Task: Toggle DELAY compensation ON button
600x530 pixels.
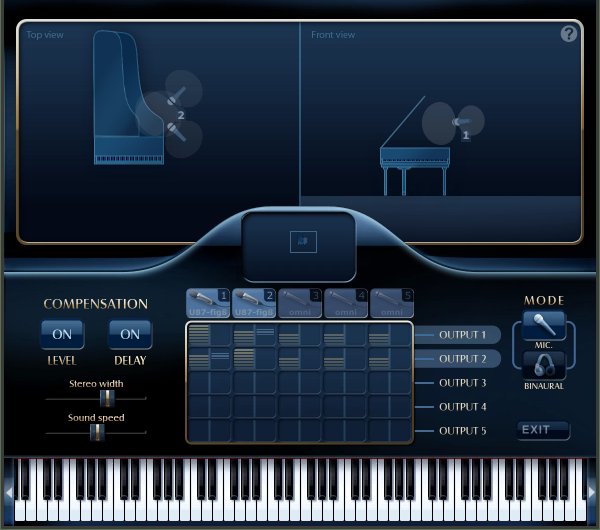Action: [x=130, y=334]
